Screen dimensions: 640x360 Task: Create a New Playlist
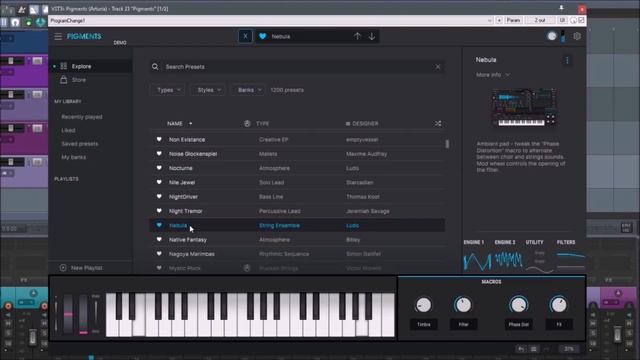pos(81,268)
